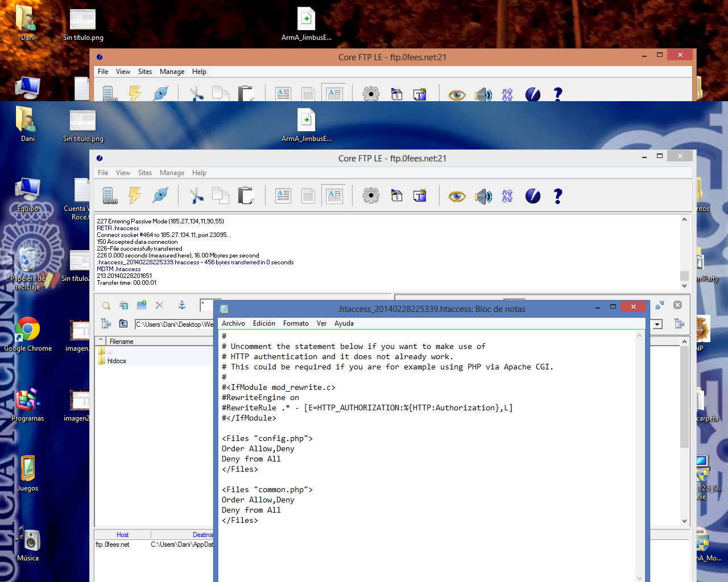Click Quick Connect lightning icon in gray-titled Core FTP
The height and width of the screenshot is (582, 728).
point(135,196)
